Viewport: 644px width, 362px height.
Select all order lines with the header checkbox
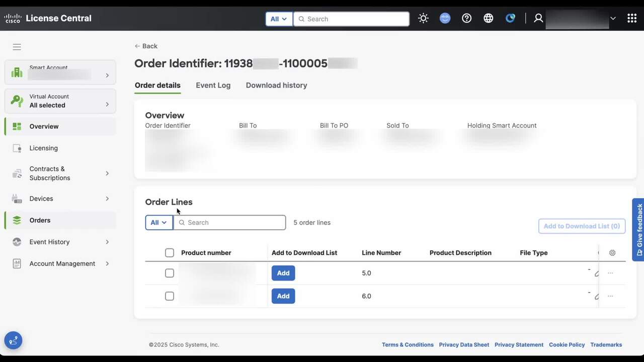[170, 253]
